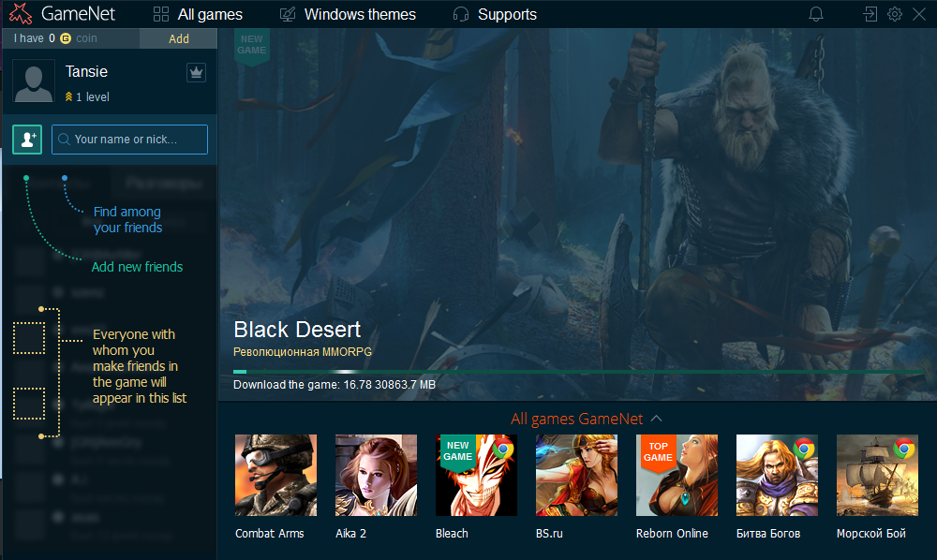Click the Chrome badge on Bleach
The image size is (937, 560).
[503, 449]
